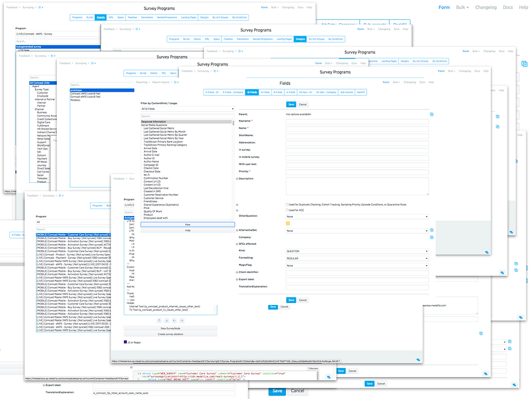Click the yellow color swatch below OtherQuestion
The height and width of the screenshot is (399, 532).
tap(288, 223)
